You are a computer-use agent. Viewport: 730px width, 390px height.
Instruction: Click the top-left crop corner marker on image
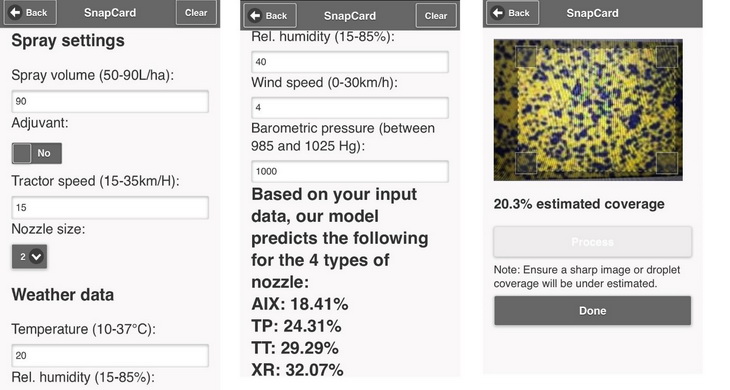pyautogui.click(x=526, y=57)
